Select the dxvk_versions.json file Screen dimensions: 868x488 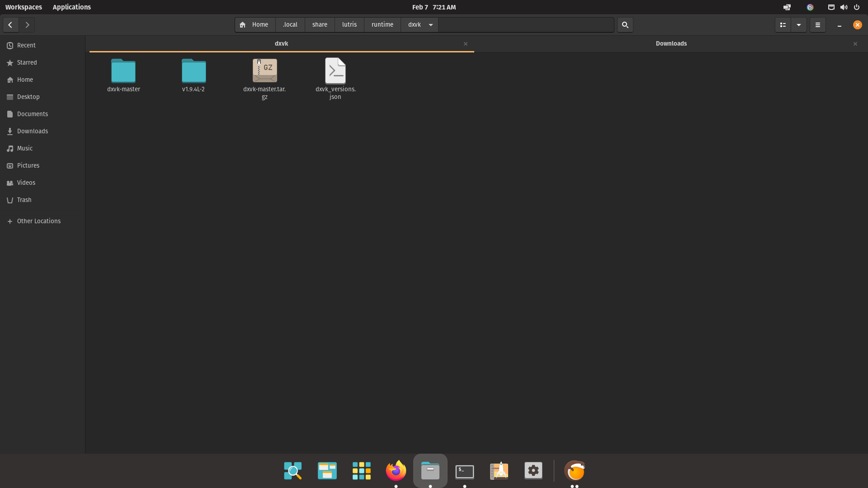pyautogui.click(x=335, y=79)
